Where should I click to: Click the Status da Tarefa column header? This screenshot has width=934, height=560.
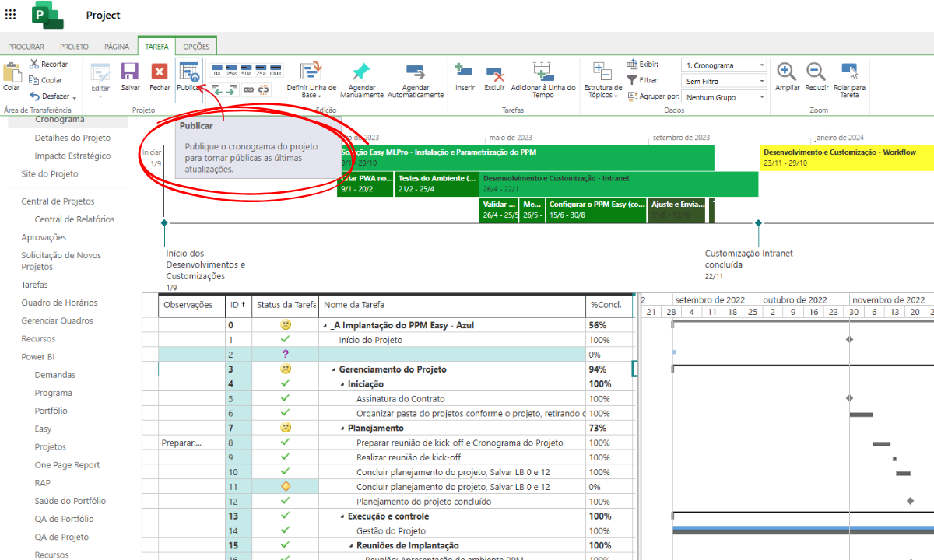tap(286, 305)
